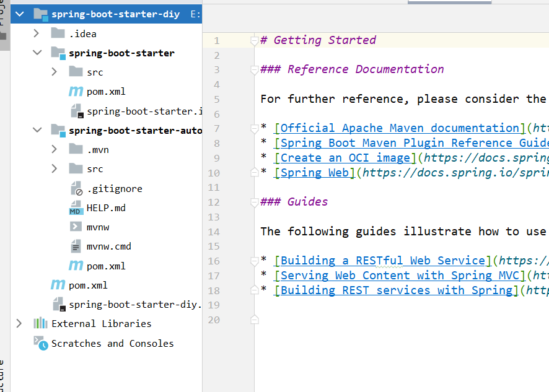Expand the .mvn folder
The image size is (549, 392).
click(55, 150)
